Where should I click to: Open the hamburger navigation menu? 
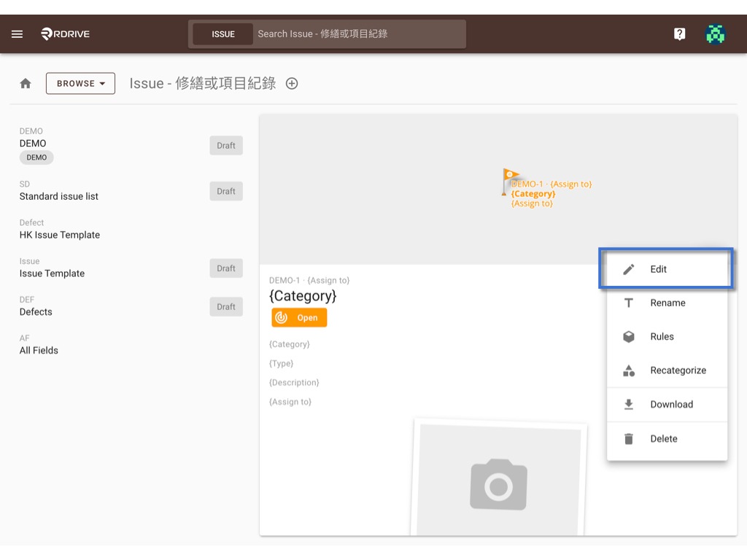(18, 34)
